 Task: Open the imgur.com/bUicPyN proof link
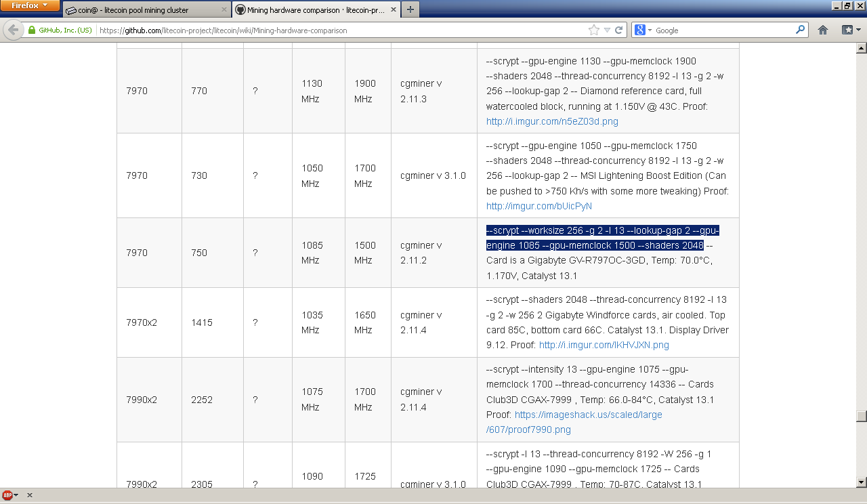point(539,206)
